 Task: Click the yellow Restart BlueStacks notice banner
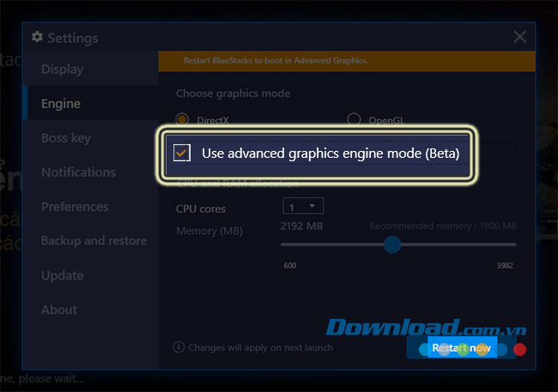347,61
